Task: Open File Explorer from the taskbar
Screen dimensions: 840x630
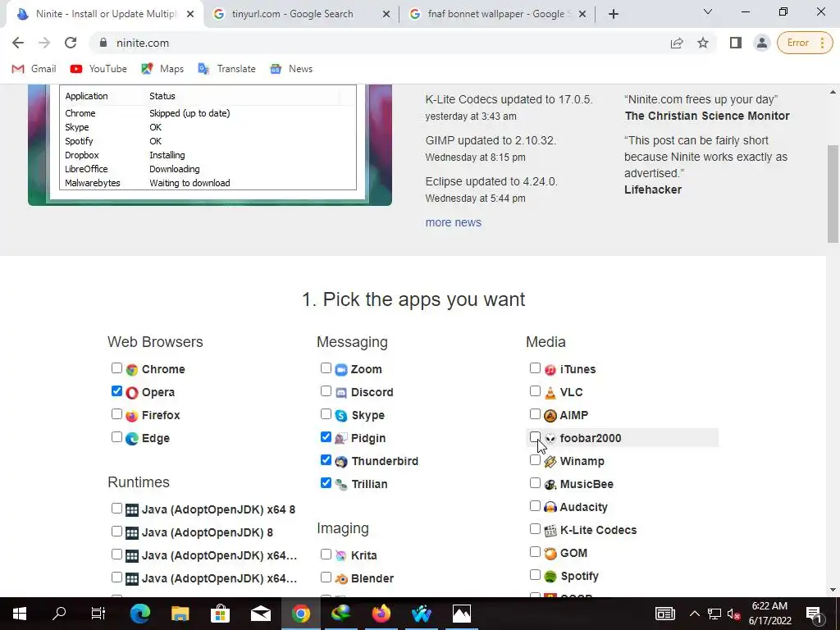Action: [x=180, y=614]
